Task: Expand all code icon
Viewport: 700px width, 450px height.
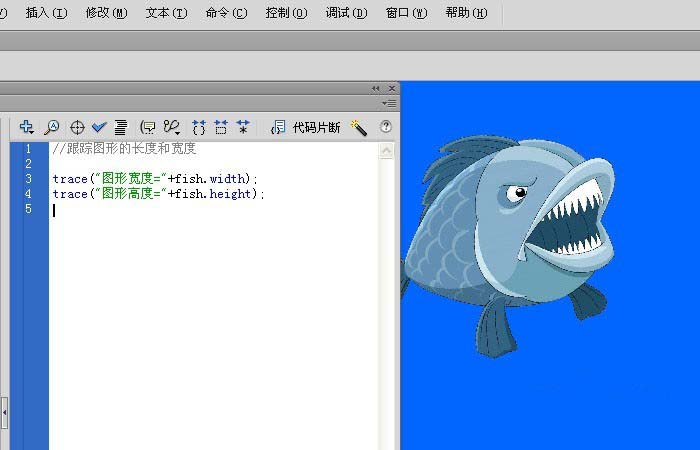Action: (243, 127)
